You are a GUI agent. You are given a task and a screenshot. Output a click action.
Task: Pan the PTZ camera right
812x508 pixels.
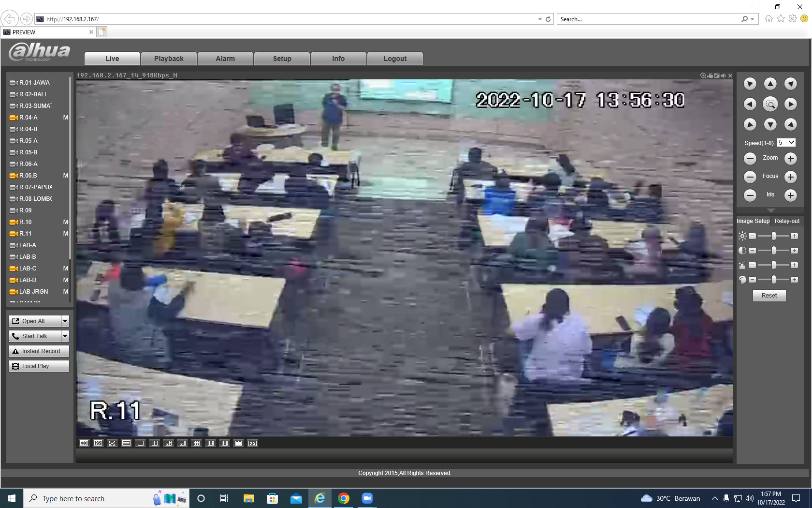point(791,104)
